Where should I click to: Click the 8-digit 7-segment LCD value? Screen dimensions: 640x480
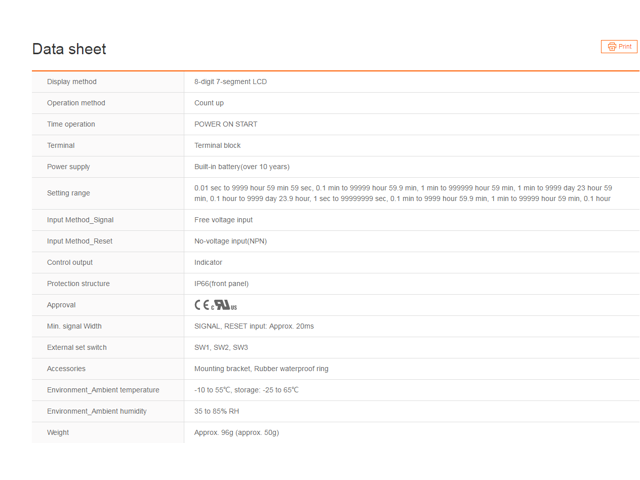click(231, 82)
